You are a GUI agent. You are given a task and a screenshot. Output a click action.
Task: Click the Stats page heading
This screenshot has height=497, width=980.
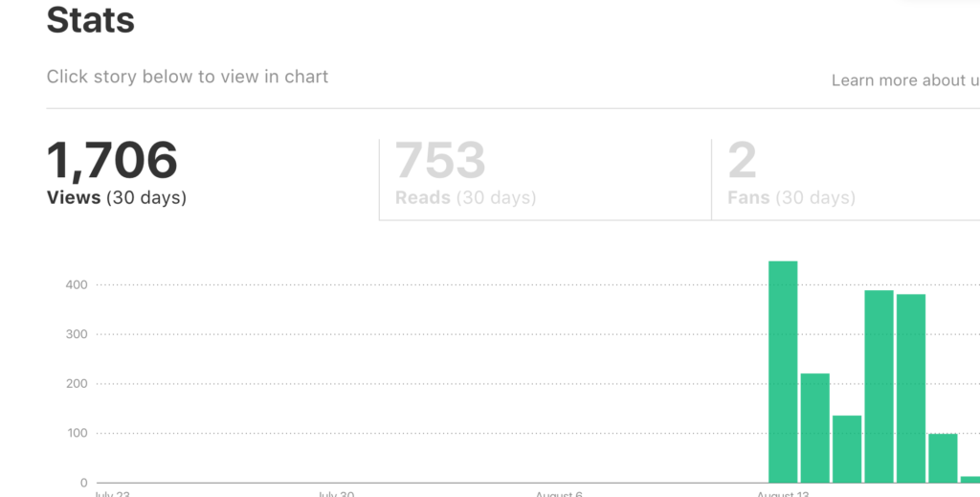point(91,20)
